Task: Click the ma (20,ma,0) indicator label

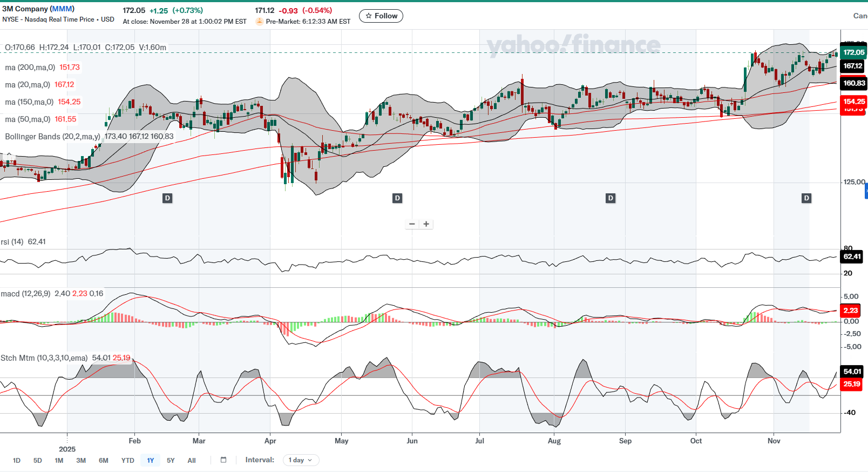Action: point(28,85)
